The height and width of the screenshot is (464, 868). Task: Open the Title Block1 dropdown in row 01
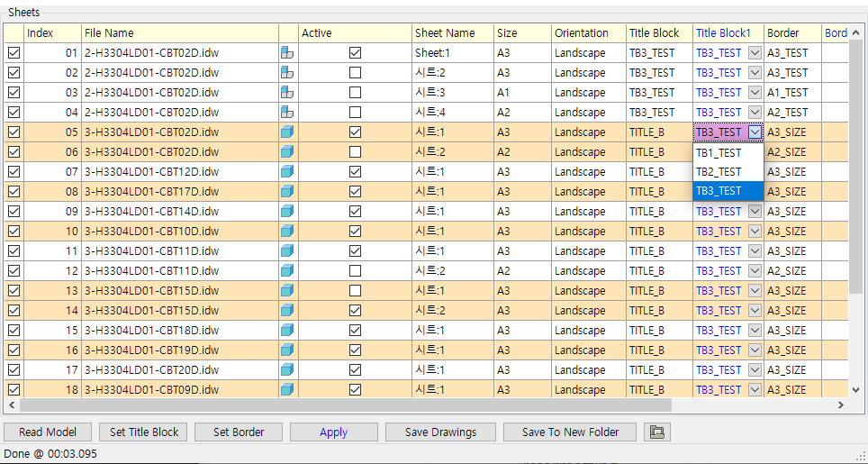pos(755,53)
